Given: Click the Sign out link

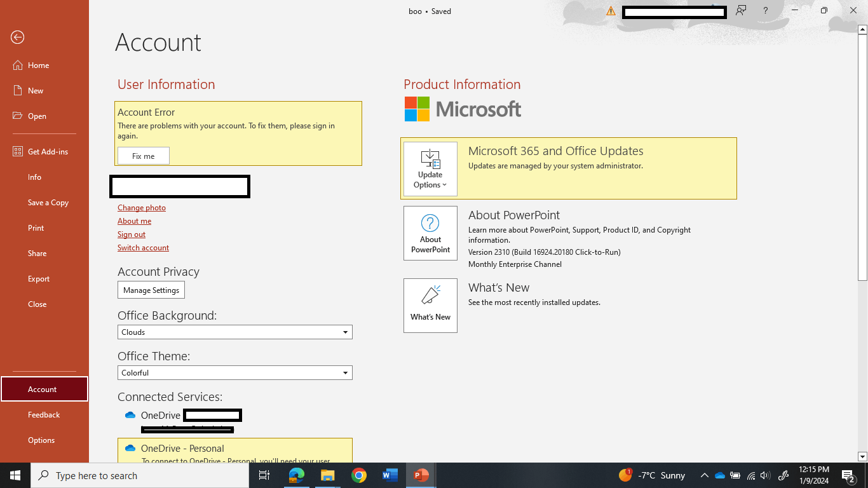Looking at the screenshot, I should pyautogui.click(x=132, y=234).
